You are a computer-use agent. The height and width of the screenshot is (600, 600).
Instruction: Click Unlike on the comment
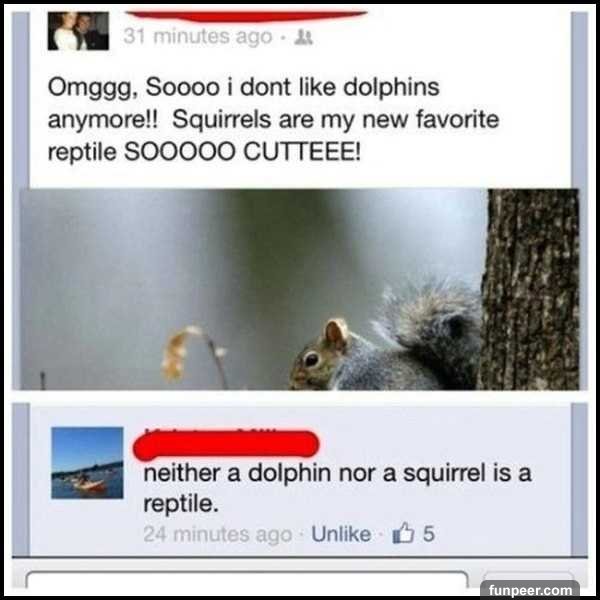click(341, 534)
